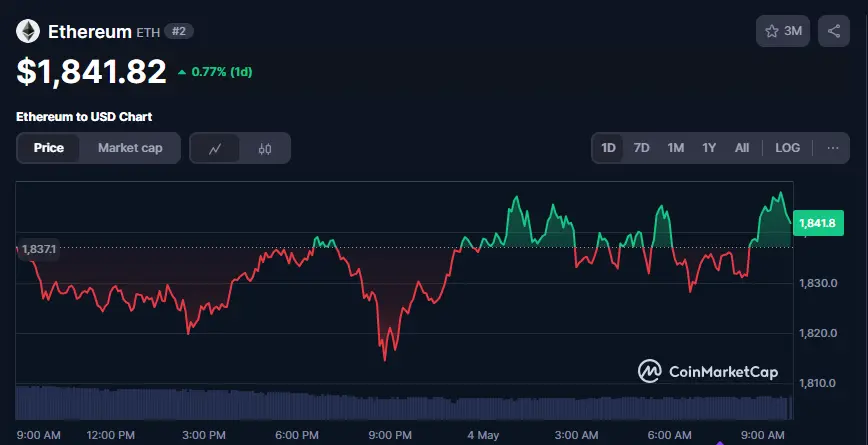Toggle LOG scale on the chart
This screenshot has height=445, width=868.
(787, 148)
